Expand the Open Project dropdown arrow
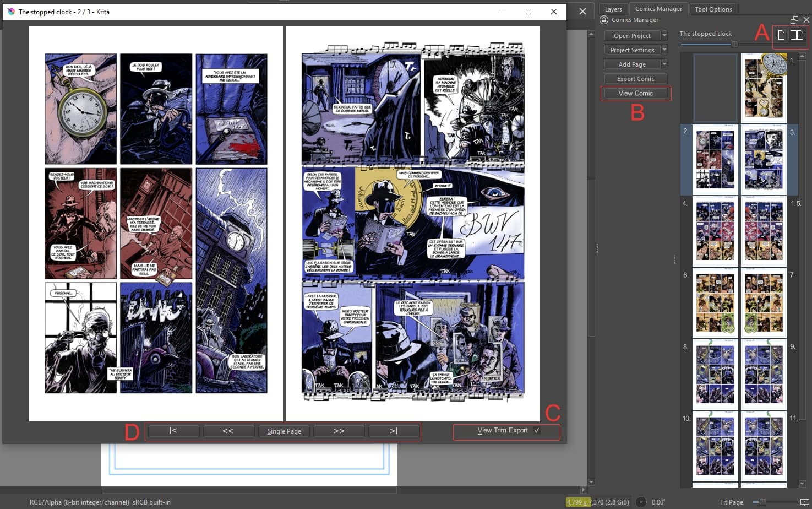This screenshot has width=812, height=509. (664, 36)
